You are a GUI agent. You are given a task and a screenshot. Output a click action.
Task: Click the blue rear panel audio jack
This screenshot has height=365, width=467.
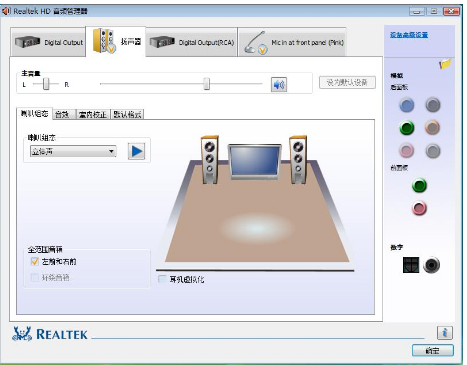tap(407, 105)
